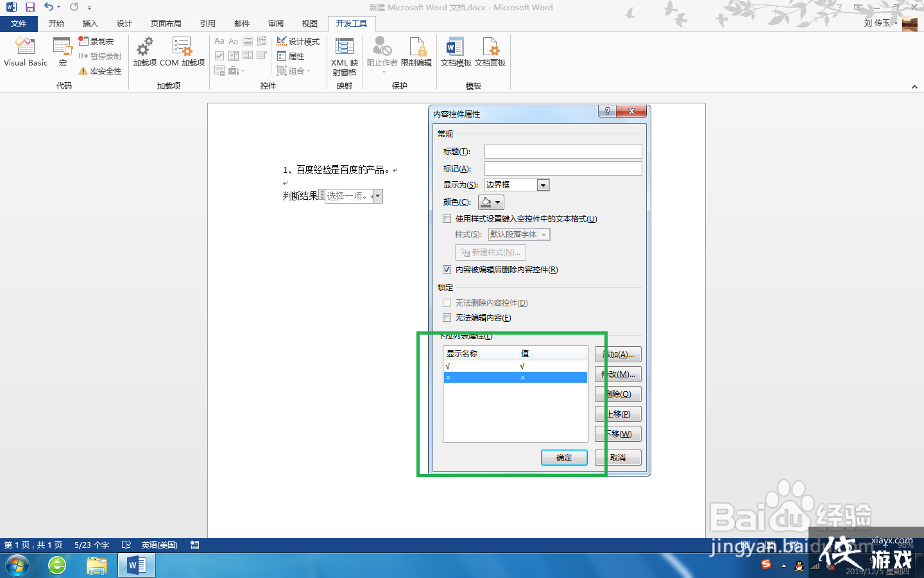Turn on Design Mode (设计模式)
The image size is (924, 578).
tap(298, 41)
